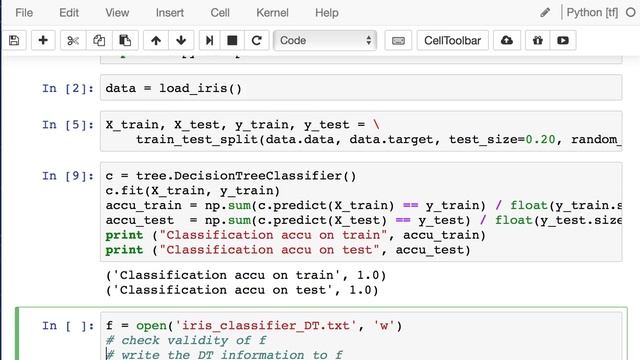
Task: Click the accu_test assignment line
Action: point(364,220)
